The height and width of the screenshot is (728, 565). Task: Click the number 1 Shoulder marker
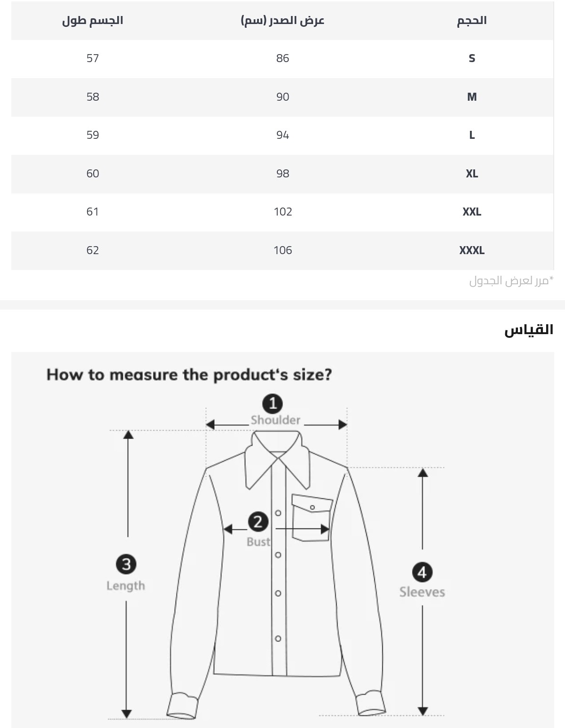272,404
